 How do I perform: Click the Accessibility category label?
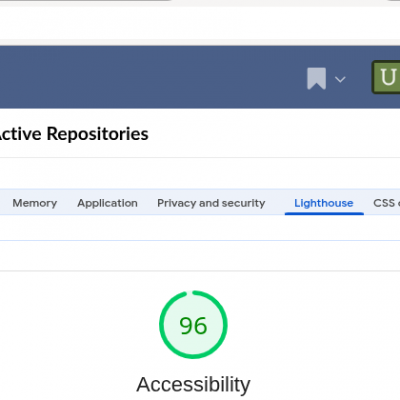tap(193, 384)
